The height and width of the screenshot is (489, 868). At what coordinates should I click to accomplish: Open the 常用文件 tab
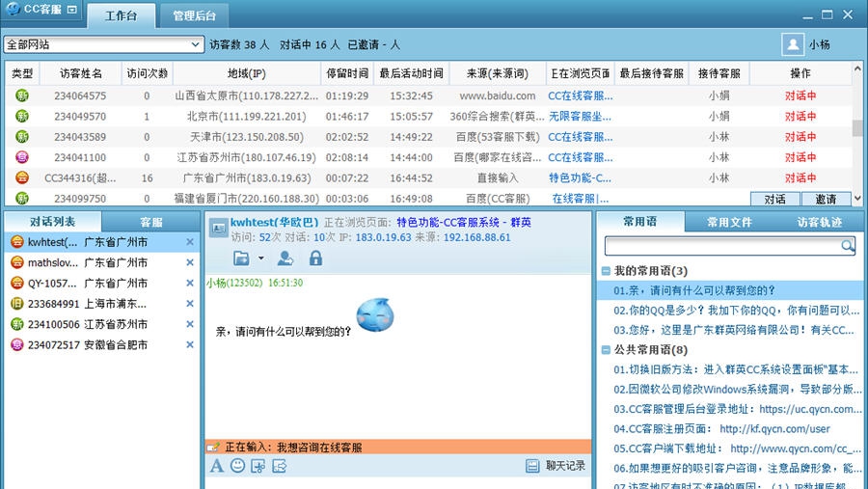coord(729,222)
